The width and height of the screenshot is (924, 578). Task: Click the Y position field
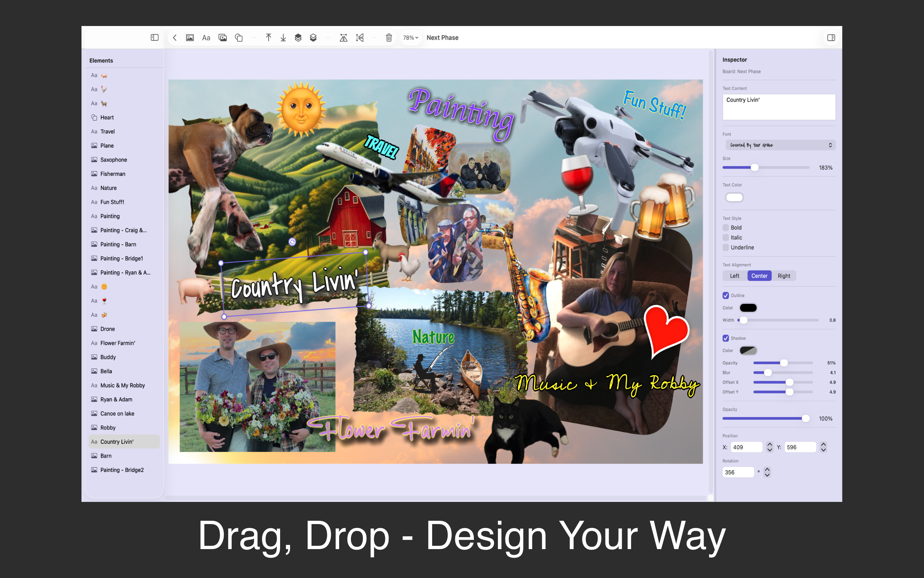pos(800,447)
